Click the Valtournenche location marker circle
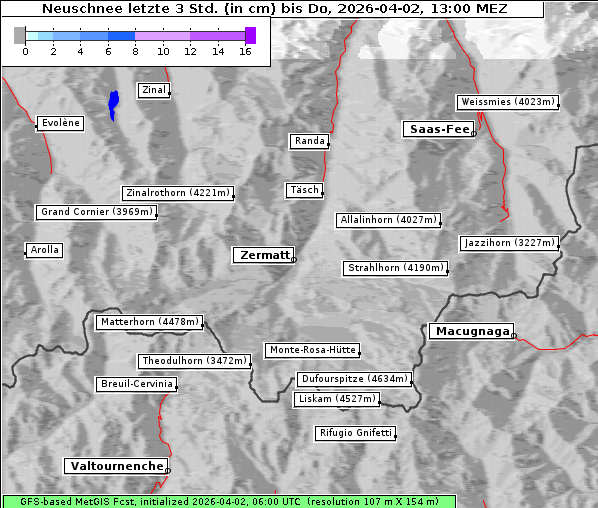This screenshot has width=598, height=508. [167, 471]
